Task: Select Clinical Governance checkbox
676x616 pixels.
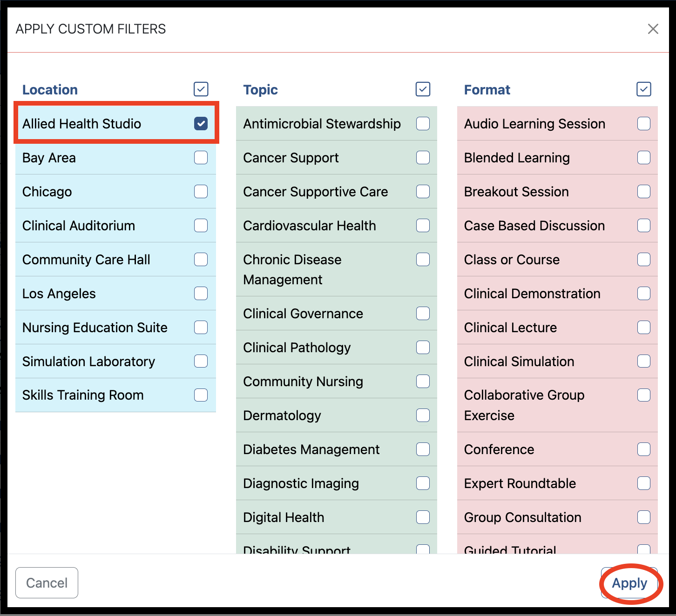Action: pos(423,314)
